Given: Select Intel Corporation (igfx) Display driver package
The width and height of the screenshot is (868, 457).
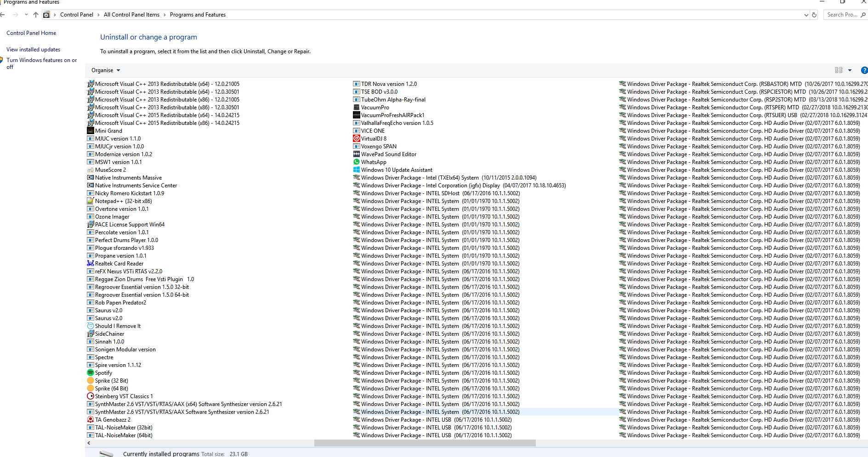Looking at the screenshot, I should pos(463,185).
